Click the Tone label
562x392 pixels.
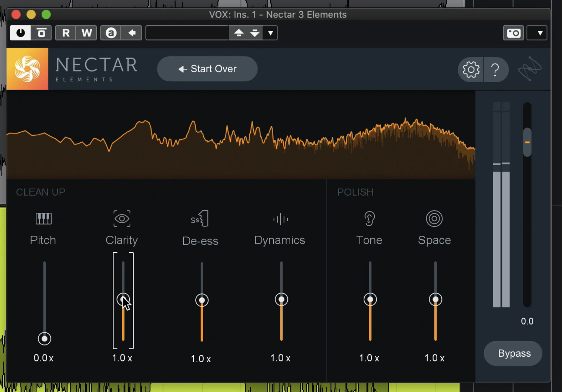point(369,240)
